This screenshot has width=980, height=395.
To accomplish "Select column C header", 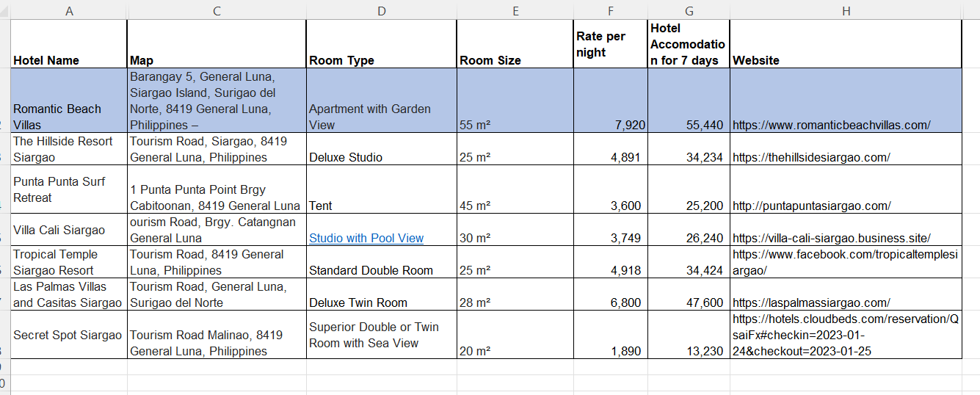I will 217,10.
